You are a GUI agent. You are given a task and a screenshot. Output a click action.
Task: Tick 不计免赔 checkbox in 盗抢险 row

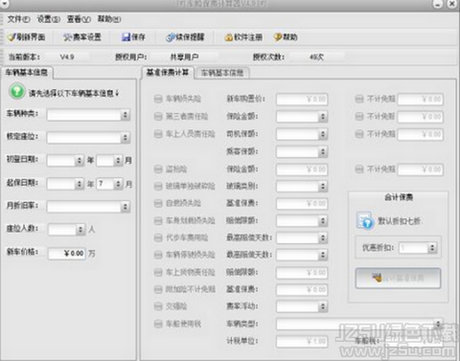pos(359,169)
